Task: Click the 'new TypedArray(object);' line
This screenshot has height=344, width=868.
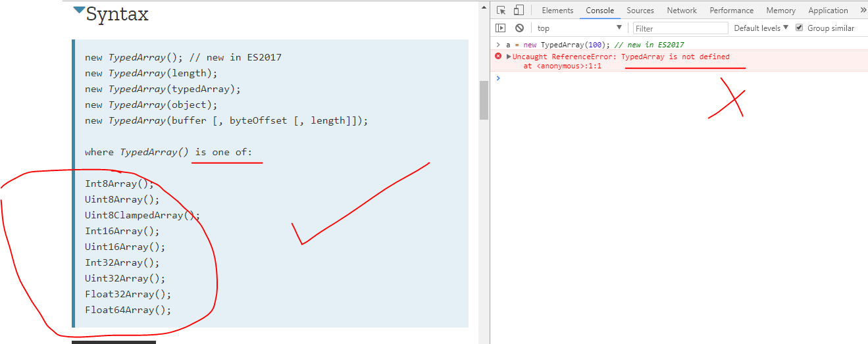Action: 151,105
